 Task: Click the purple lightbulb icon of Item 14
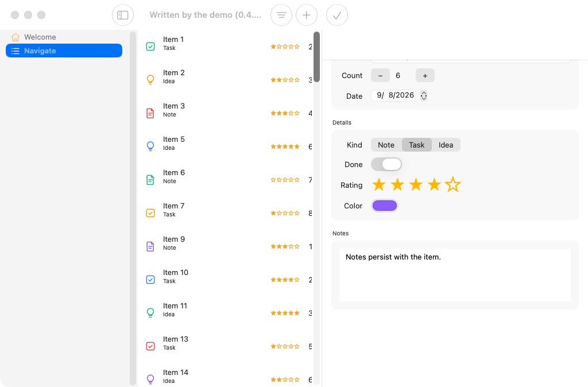150,380
